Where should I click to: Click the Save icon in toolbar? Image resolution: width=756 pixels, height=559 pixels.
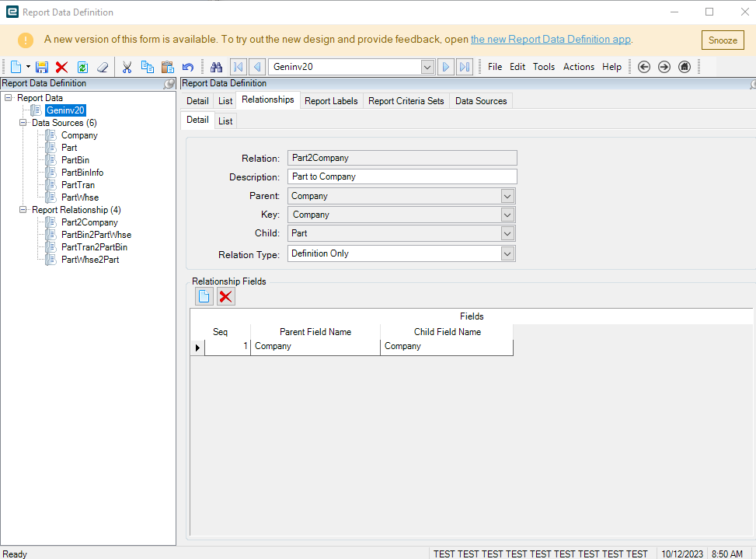42,67
